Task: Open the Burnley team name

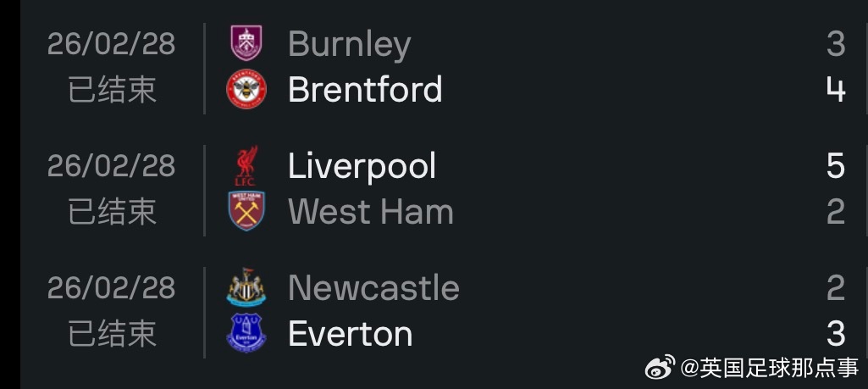Action: pos(349,44)
